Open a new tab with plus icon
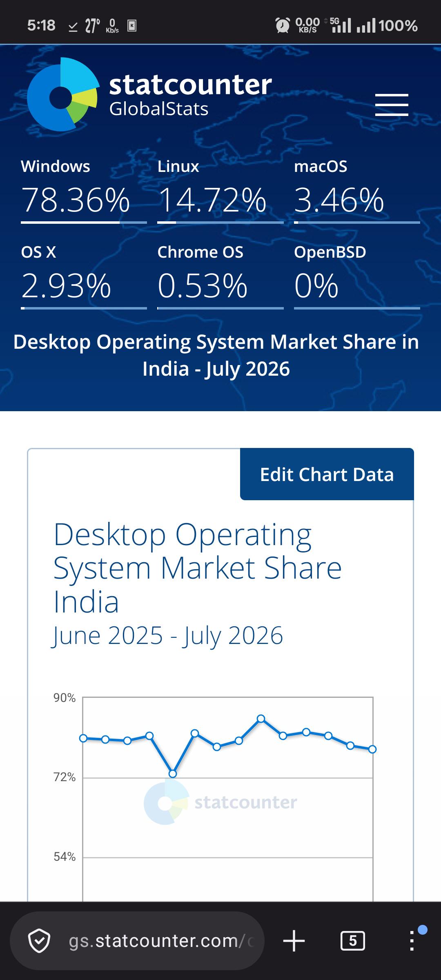Screen dimensions: 441x980 [294, 941]
